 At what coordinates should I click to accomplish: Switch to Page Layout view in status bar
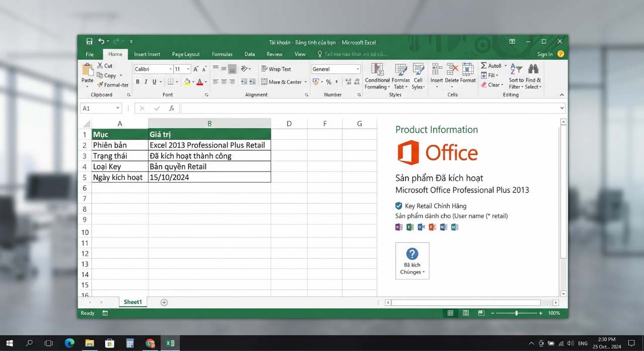pos(466,313)
